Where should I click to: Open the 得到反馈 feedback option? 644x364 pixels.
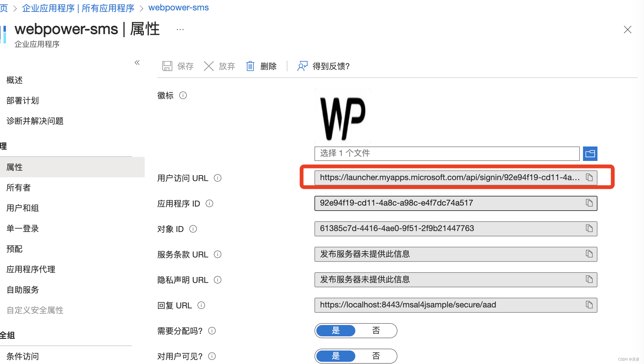(x=324, y=66)
